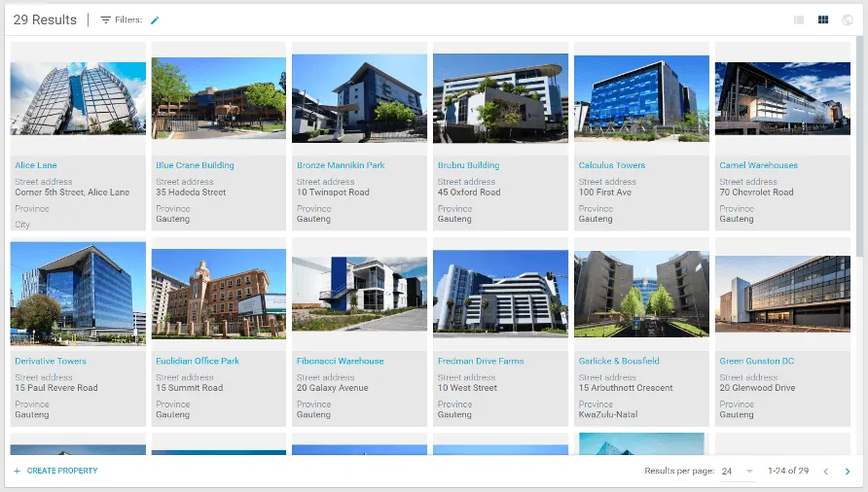Click address 15 Paul Revere Road

pyautogui.click(x=56, y=388)
